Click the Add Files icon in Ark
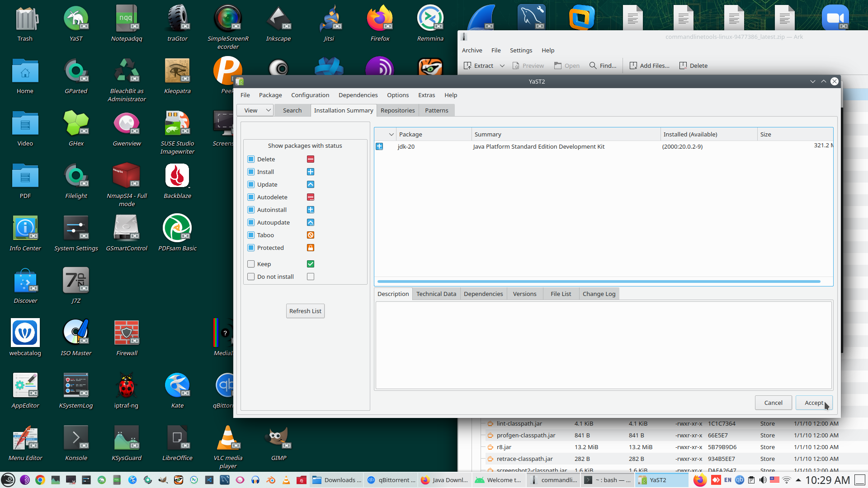Image resolution: width=868 pixels, height=488 pixels. coord(633,66)
